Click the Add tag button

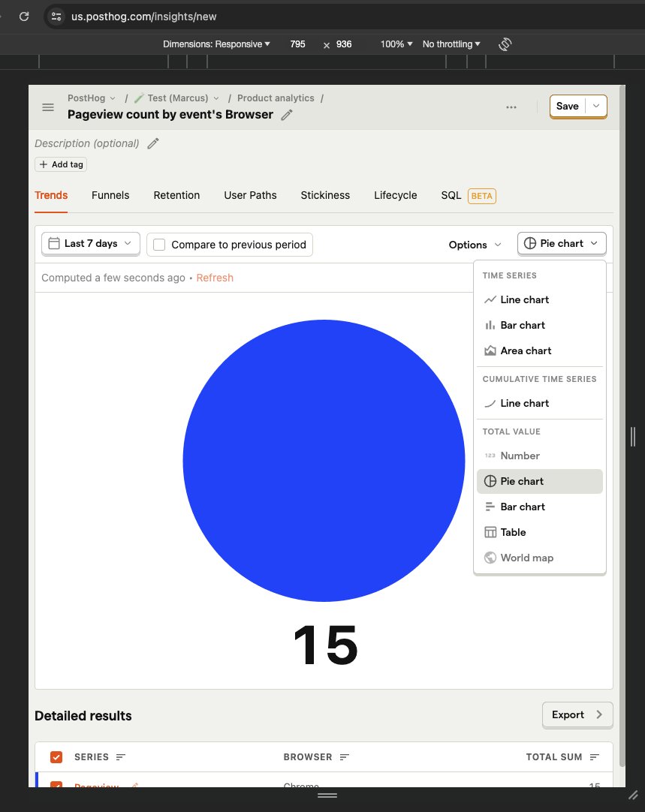(61, 164)
